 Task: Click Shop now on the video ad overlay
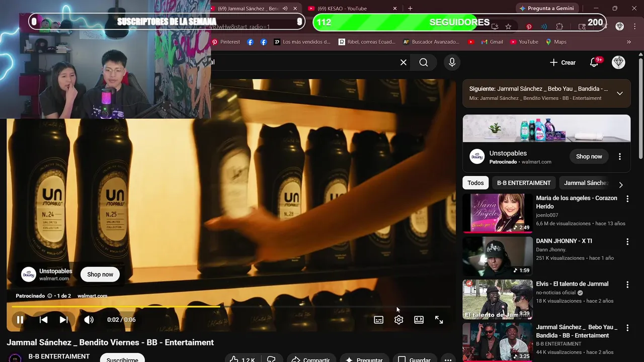(100, 275)
